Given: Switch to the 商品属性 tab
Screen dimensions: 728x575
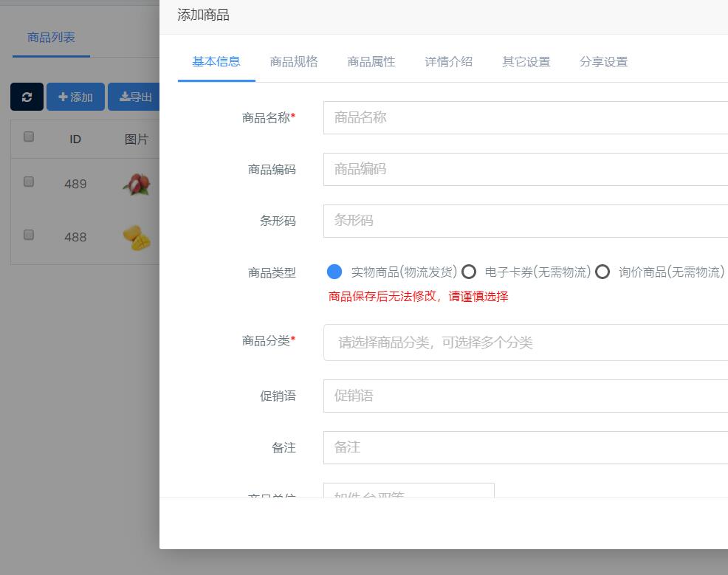Looking at the screenshot, I should click(371, 62).
